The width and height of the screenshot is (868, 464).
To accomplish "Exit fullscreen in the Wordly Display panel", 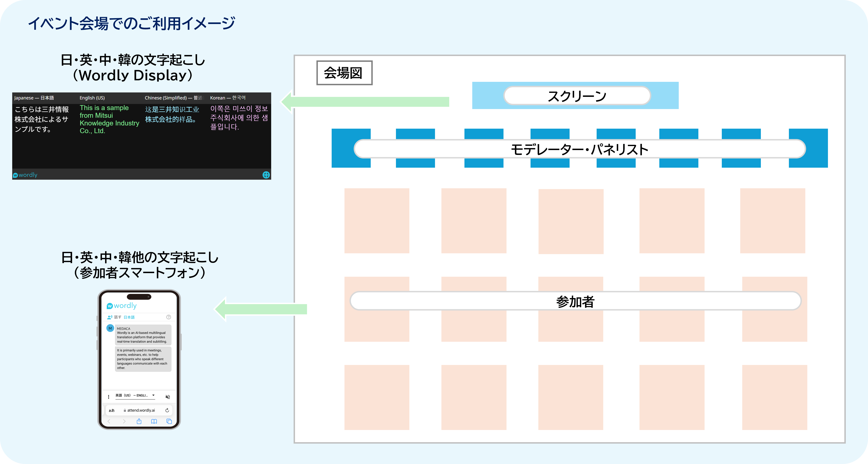I will 266,175.
